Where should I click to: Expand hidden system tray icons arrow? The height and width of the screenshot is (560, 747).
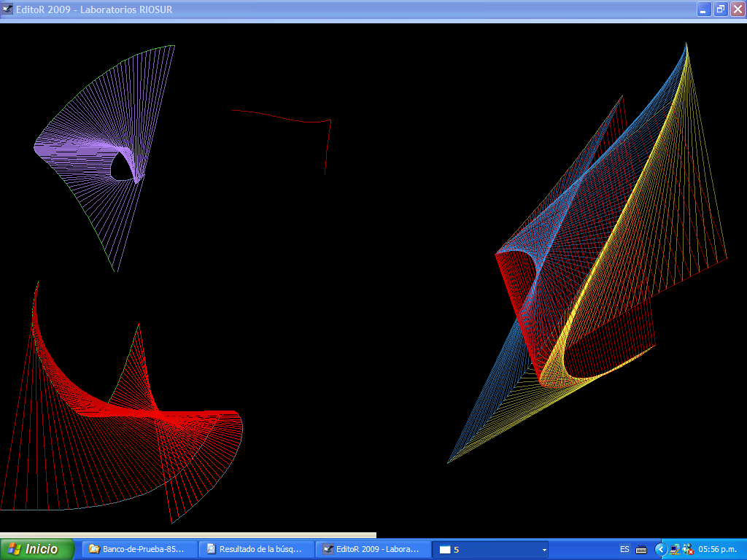coord(661,549)
